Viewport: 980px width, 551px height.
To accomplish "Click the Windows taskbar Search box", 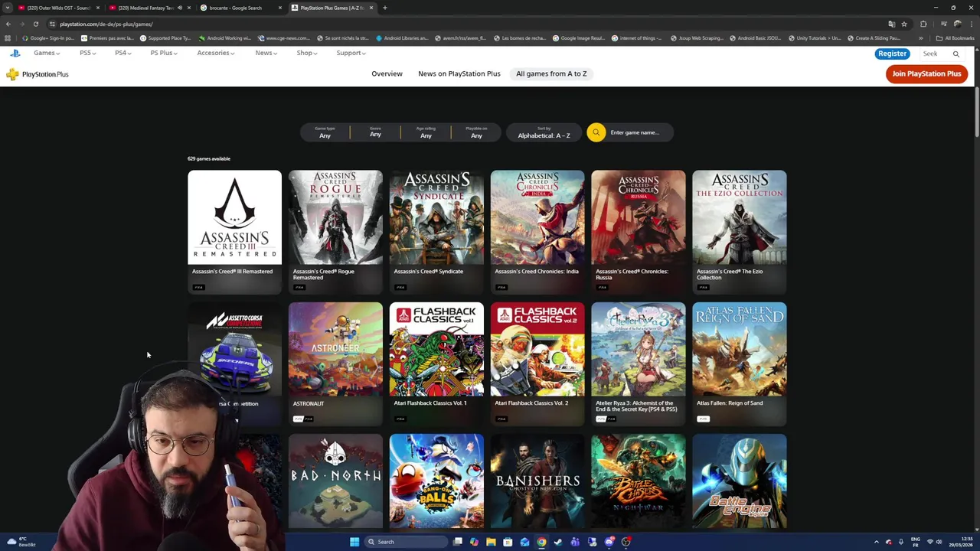I will click(404, 542).
